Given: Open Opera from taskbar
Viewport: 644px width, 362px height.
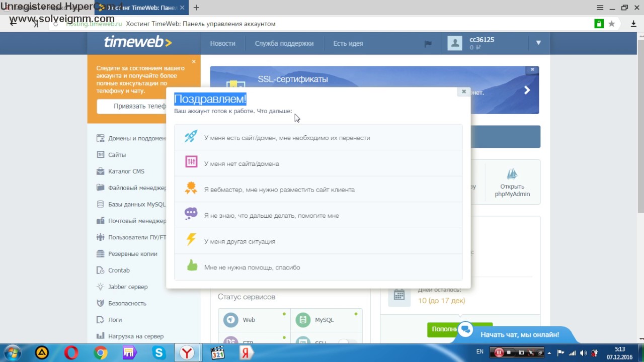Looking at the screenshot, I should tap(71, 353).
